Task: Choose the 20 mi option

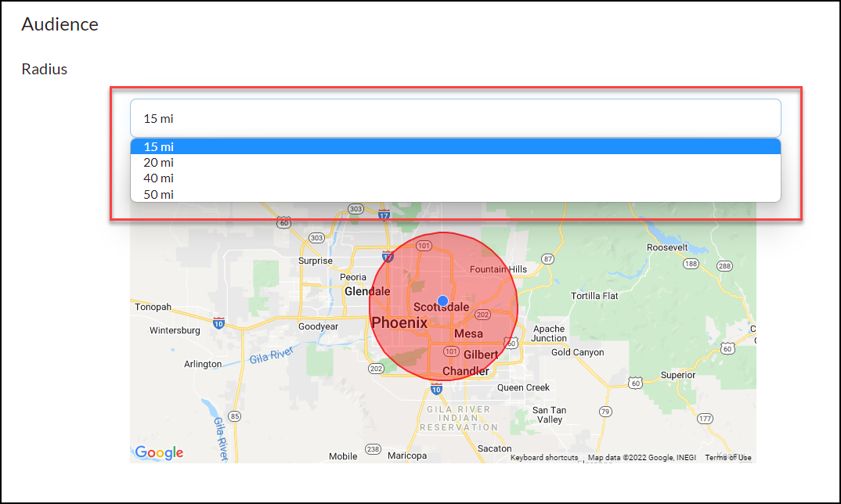Action: pos(456,163)
